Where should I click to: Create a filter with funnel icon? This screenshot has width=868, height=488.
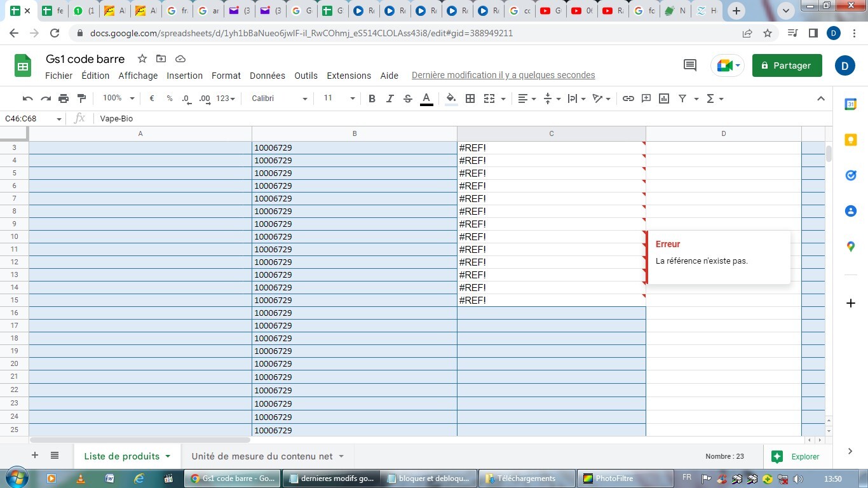[x=682, y=98]
